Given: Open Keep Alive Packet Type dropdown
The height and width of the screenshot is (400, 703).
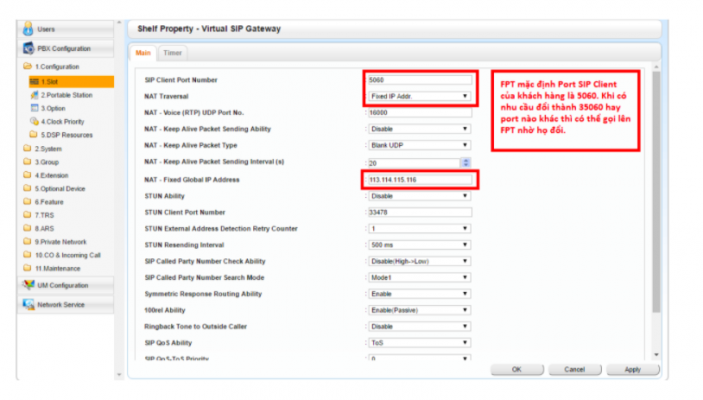Looking at the screenshot, I should 417,145.
